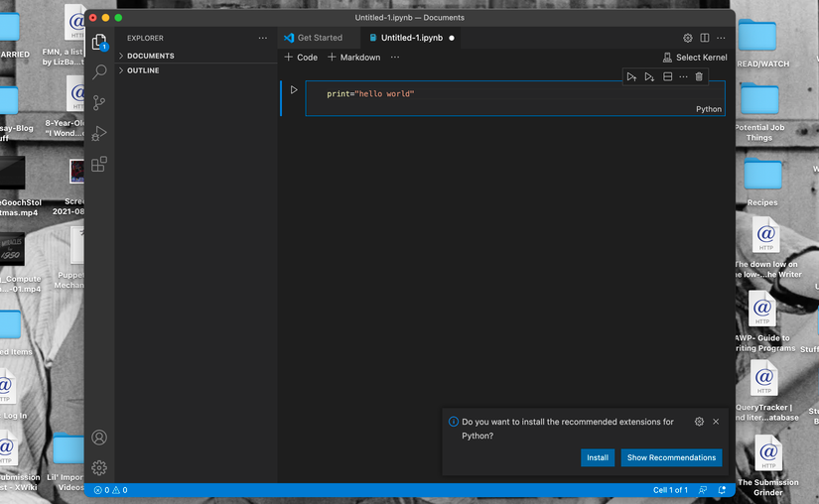Click Show Recommendations button
The height and width of the screenshot is (504, 819).
click(x=672, y=457)
